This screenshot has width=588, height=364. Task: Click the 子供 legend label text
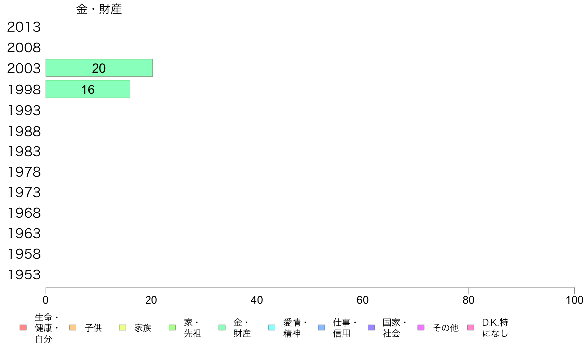pyautogui.click(x=93, y=328)
